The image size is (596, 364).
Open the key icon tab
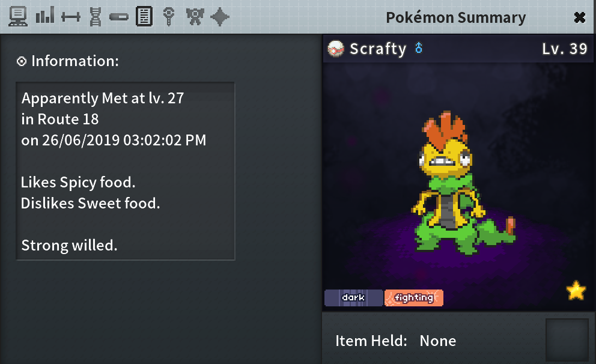(169, 17)
